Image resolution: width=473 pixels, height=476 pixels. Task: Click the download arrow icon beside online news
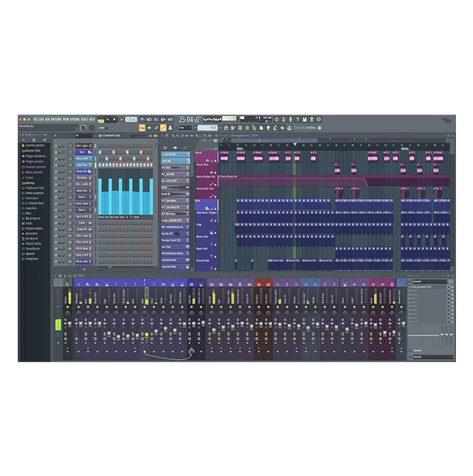pos(289,128)
